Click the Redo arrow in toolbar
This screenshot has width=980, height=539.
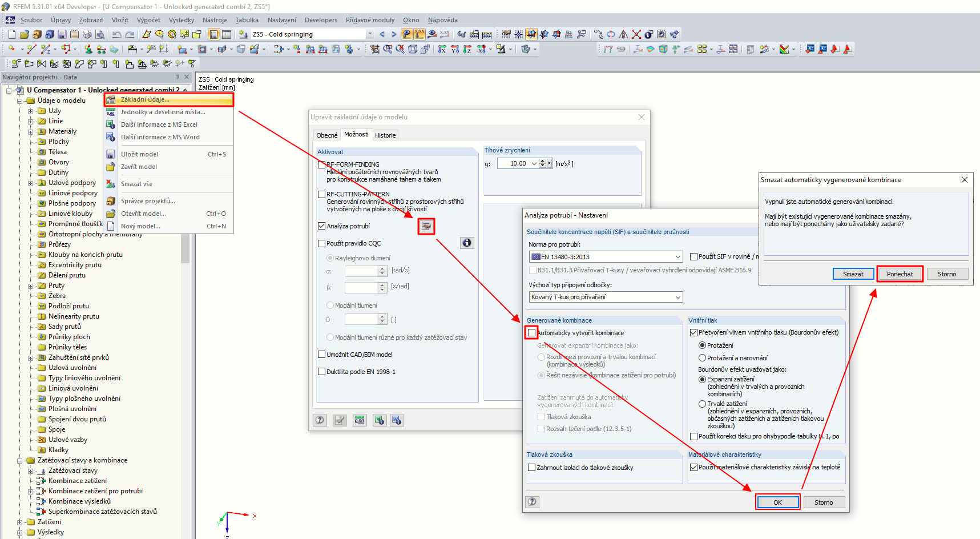pyautogui.click(x=130, y=34)
